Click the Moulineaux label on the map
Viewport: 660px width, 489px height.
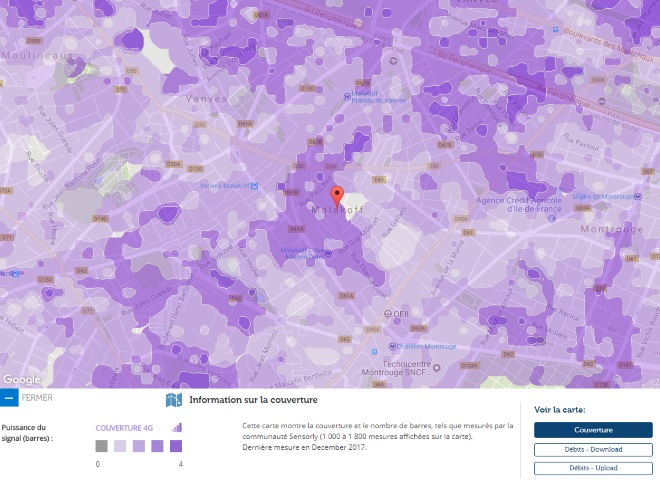pos(37,56)
